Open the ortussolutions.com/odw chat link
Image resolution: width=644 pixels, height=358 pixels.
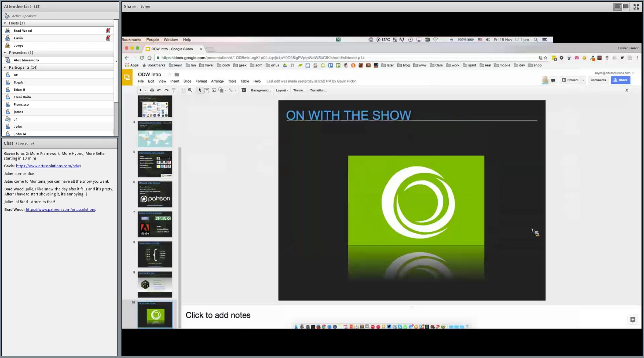(x=48, y=166)
